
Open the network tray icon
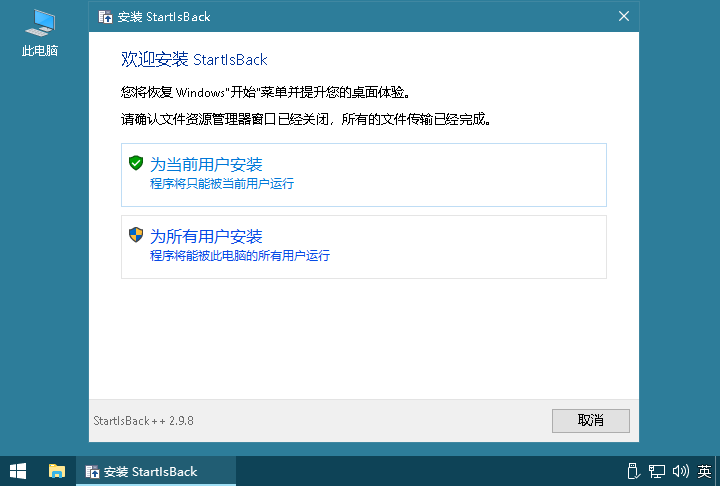(x=657, y=471)
